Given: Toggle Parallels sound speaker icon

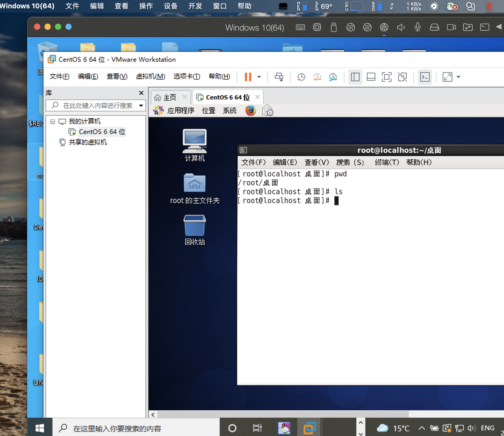Looking at the screenshot, I should [x=401, y=27].
